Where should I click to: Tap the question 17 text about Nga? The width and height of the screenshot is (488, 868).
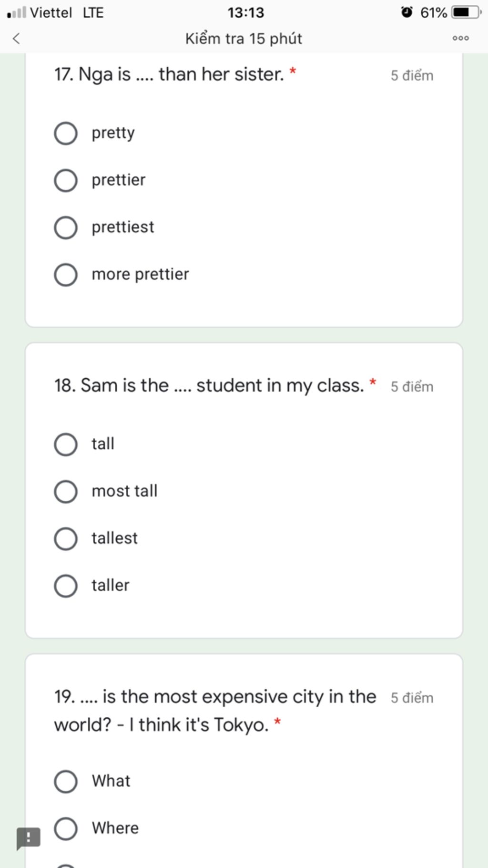169,75
